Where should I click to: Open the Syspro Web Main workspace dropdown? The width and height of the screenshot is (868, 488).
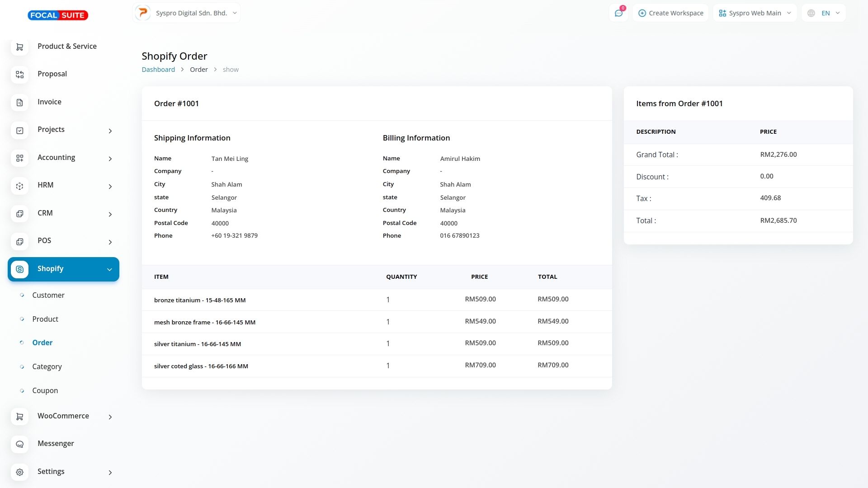click(755, 13)
